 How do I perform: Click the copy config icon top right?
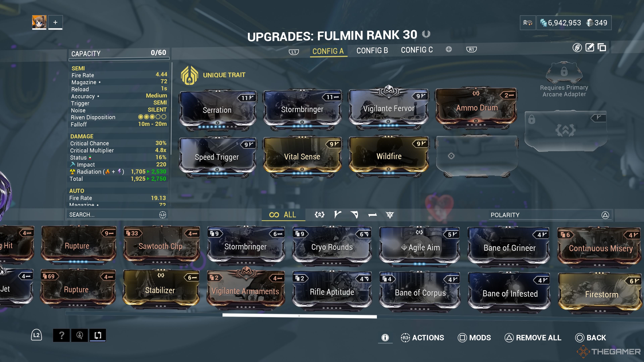[602, 48]
